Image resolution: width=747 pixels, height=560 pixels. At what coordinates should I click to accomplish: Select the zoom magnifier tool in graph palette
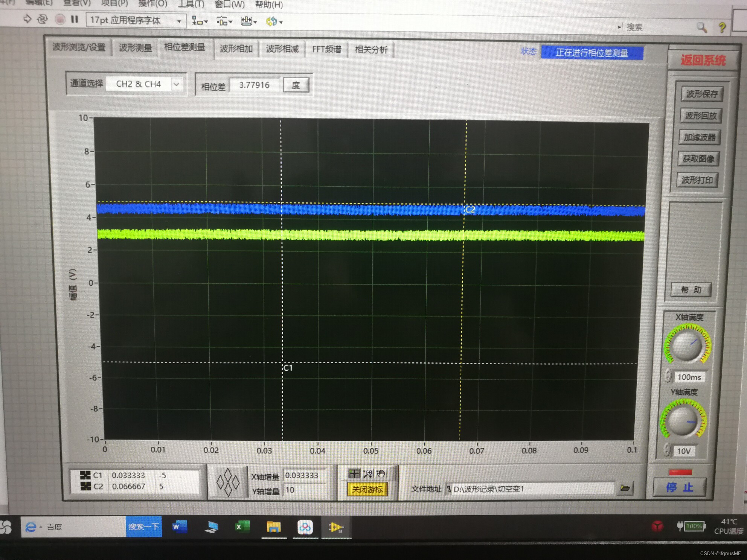click(368, 473)
